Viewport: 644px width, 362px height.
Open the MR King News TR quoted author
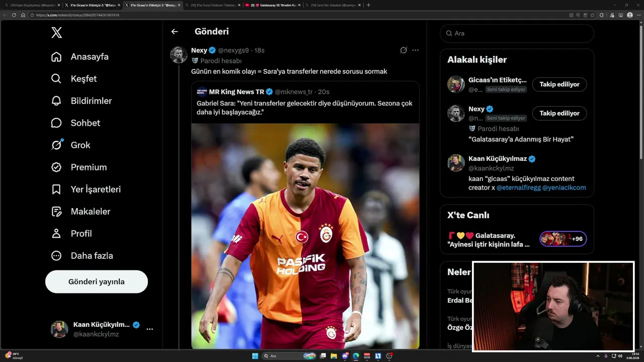click(236, 92)
